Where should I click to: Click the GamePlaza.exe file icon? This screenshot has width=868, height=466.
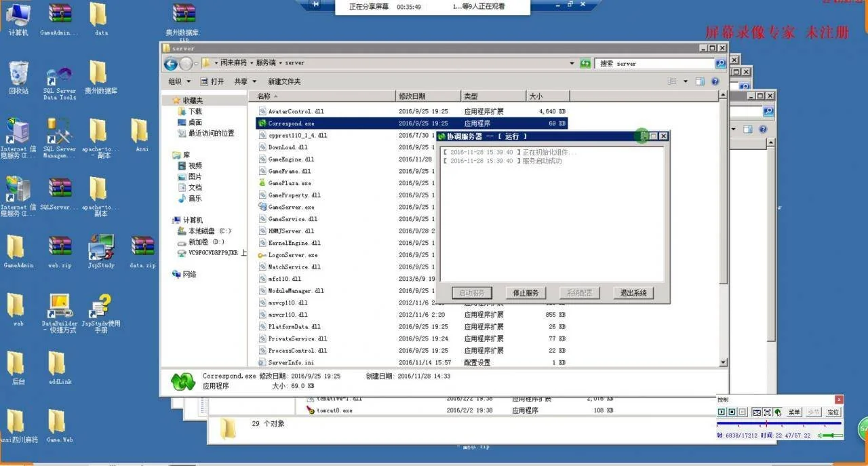(262, 183)
